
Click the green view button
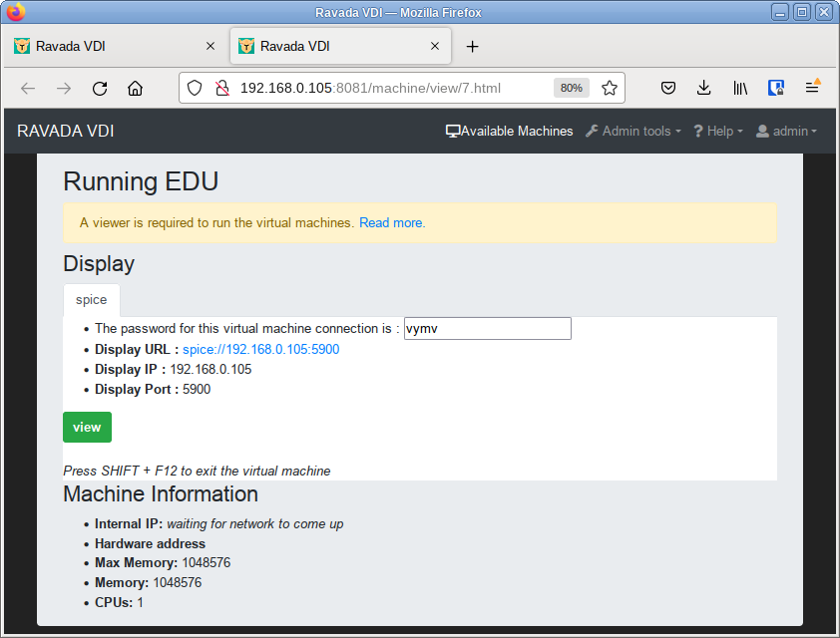[x=88, y=427]
